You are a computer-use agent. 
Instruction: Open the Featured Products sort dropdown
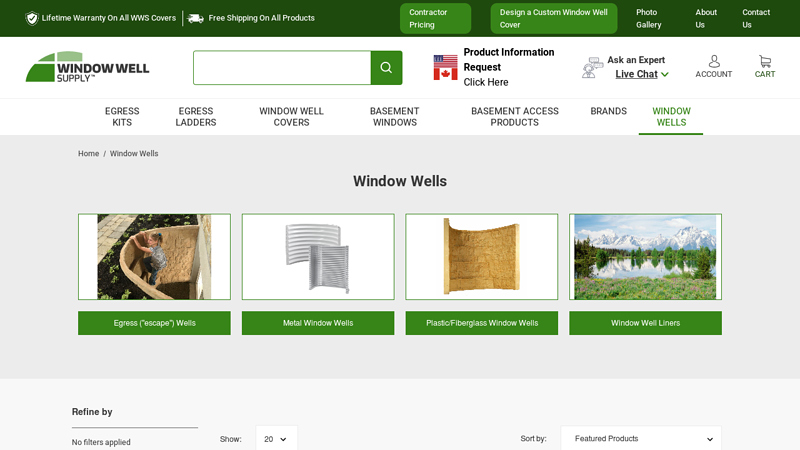click(x=641, y=439)
